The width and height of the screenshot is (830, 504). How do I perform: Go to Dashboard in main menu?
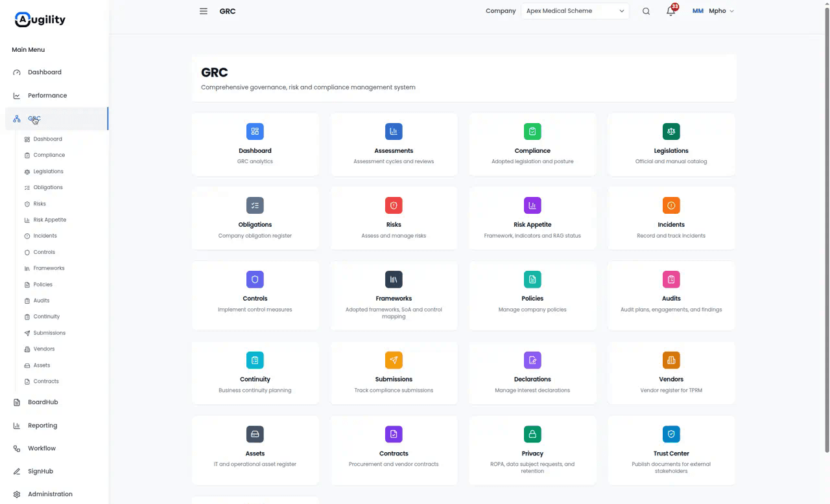pyautogui.click(x=57, y=72)
